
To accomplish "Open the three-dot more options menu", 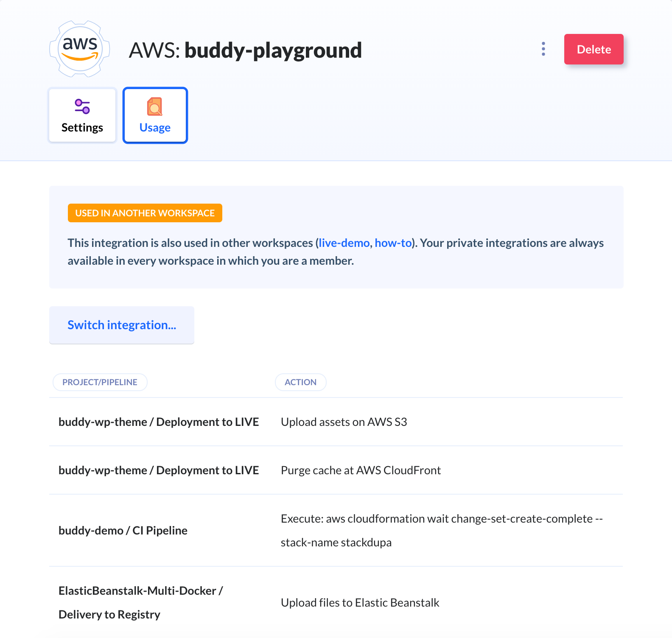I will pos(543,49).
